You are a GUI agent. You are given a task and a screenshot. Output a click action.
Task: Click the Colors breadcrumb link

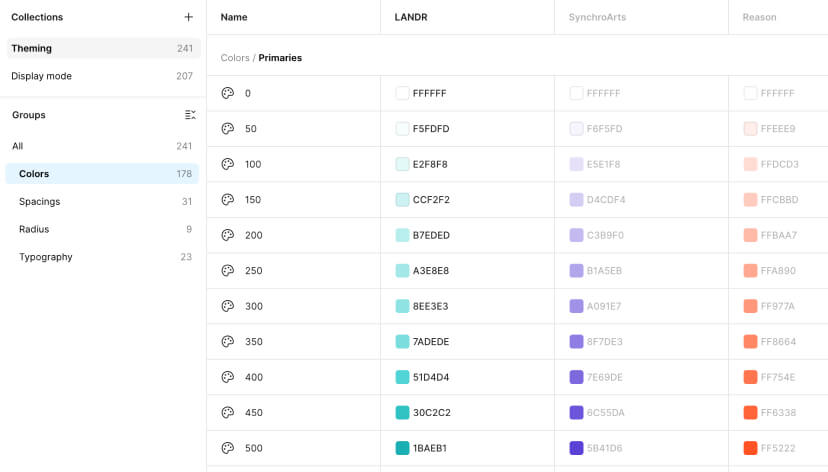(x=235, y=58)
